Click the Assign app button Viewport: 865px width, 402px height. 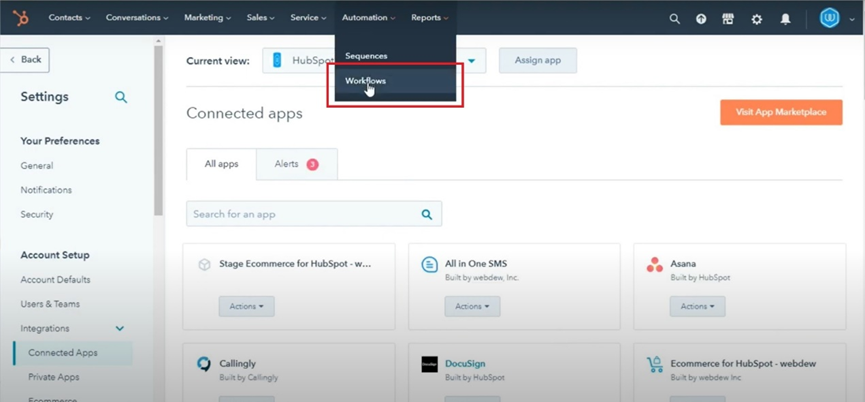click(x=538, y=61)
